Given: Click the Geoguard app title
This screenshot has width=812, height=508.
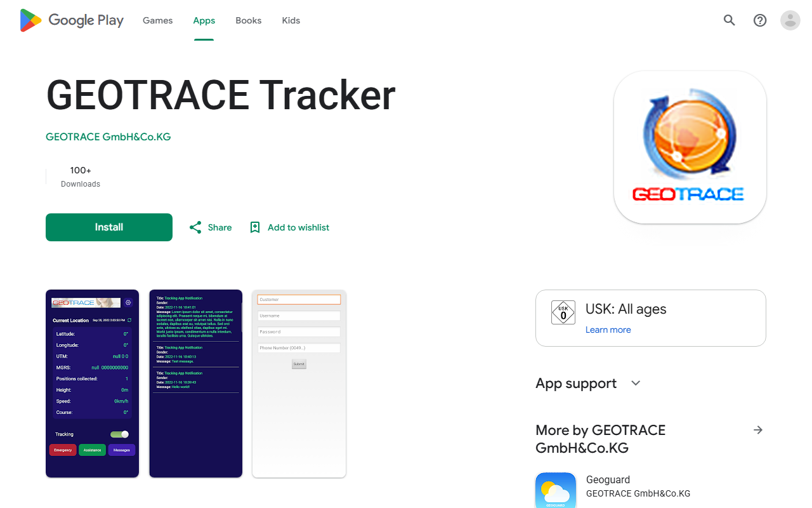Looking at the screenshot, I should 608,479.
